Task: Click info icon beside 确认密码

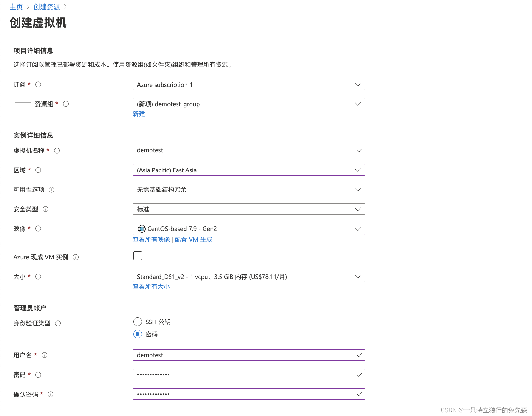Action: point(51,394)
